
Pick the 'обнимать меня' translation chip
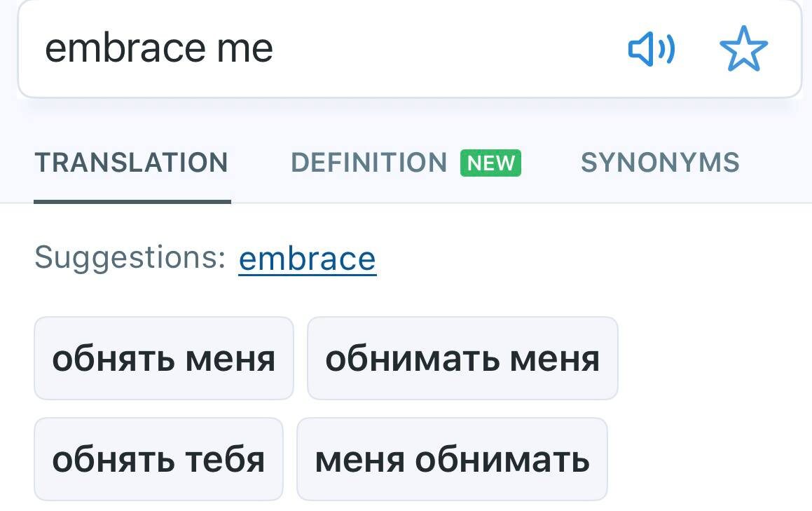(462, 357)
